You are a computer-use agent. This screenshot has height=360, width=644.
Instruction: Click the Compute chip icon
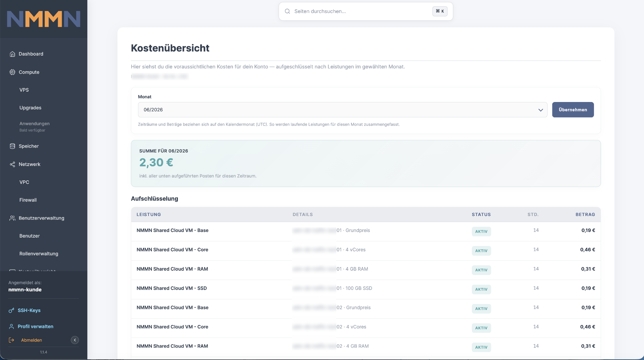pos(12,72)
